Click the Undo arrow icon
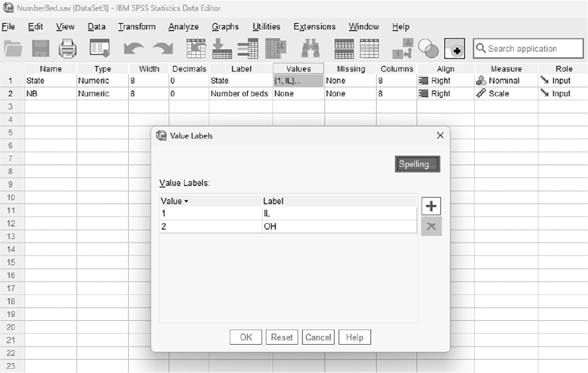Image resolution: width=588 pixels, height=373 pixels. [x=133, y=49]
